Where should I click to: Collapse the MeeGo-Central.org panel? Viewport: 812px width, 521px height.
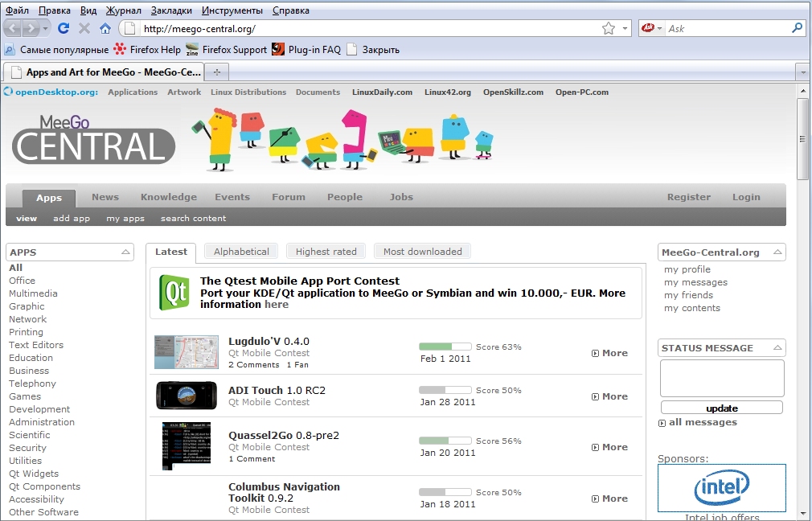pos(777,252)
